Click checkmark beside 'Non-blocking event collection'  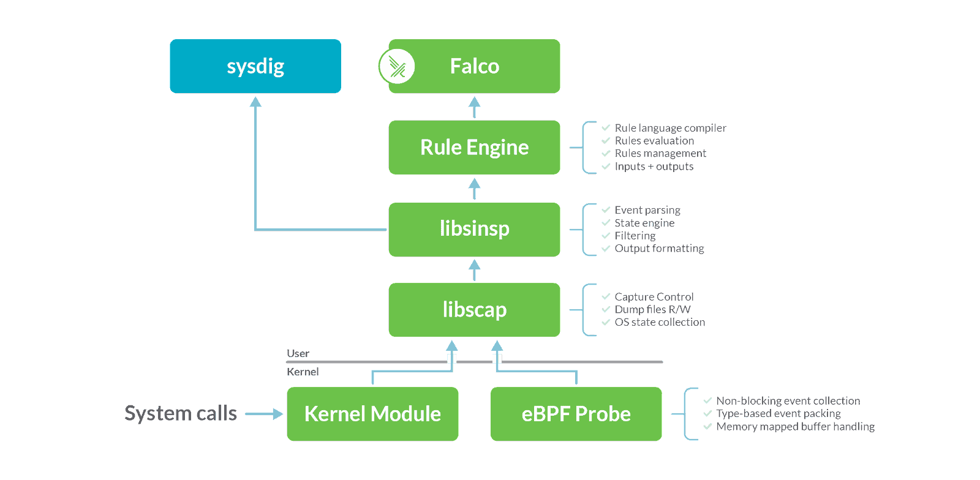(x=707, y=401)
